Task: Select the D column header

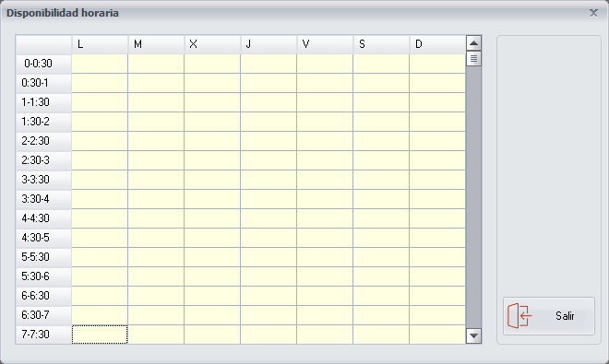Action: pos(437,44)
